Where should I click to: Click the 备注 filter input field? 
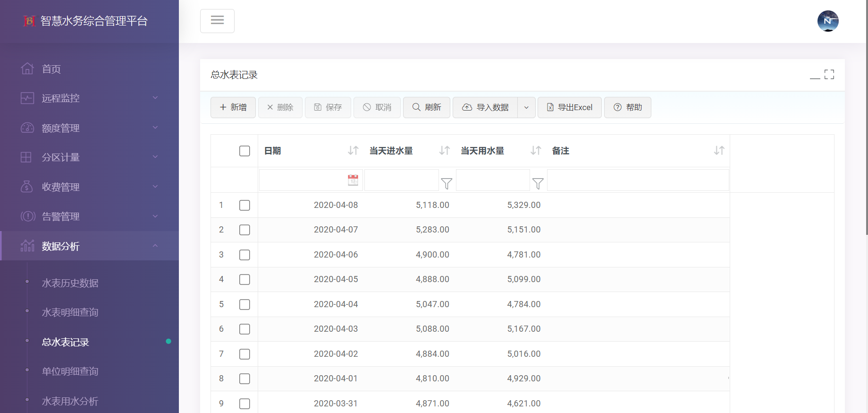638,180
